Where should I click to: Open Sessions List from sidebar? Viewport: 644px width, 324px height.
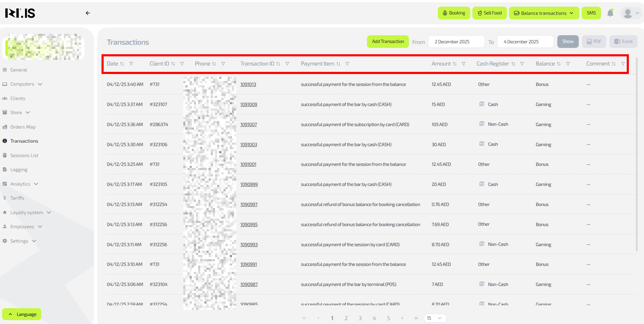[24, 155]
